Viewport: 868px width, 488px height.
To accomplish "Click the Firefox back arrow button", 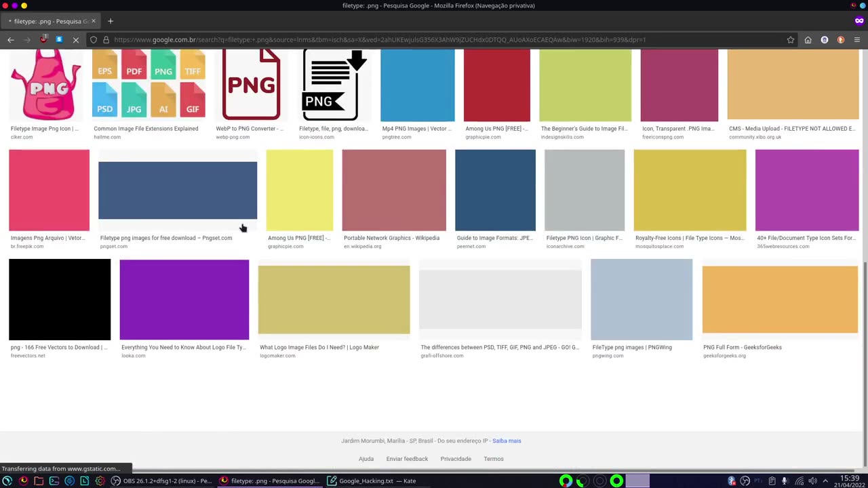I will [x=11, y=40].
